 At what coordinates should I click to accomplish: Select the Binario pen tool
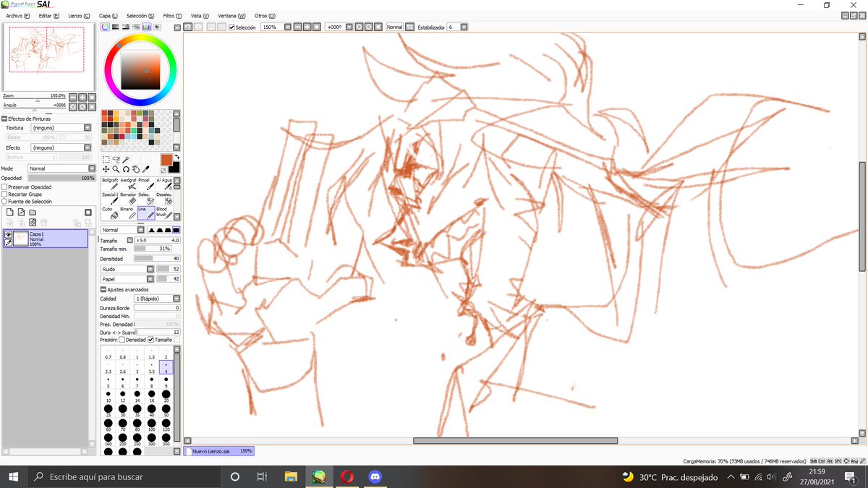click(129, 213)
